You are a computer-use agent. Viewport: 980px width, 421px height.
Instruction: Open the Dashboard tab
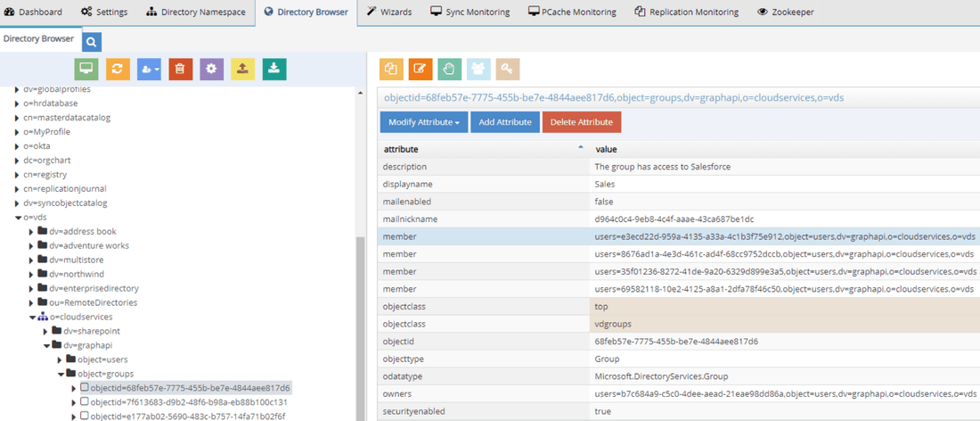[x=33, y=12]
